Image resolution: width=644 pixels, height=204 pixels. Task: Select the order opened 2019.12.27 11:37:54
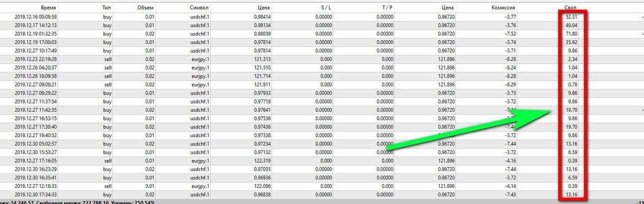[x=322, y=102]
